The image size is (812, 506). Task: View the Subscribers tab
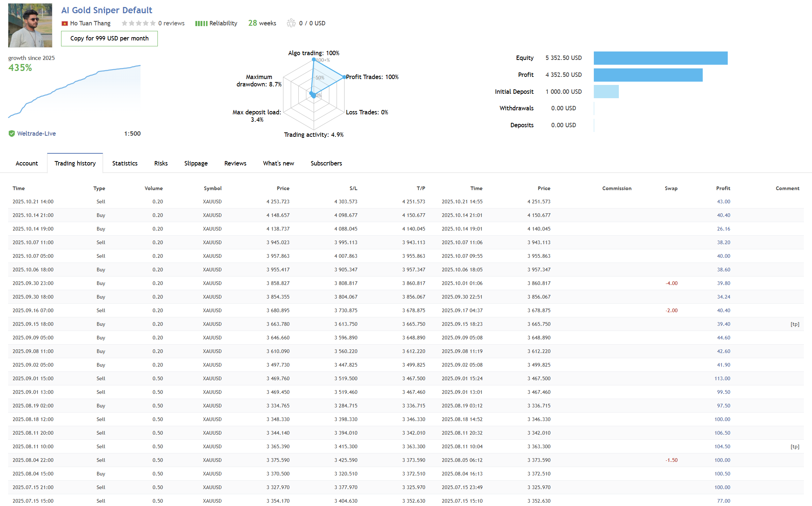(326, 163)
